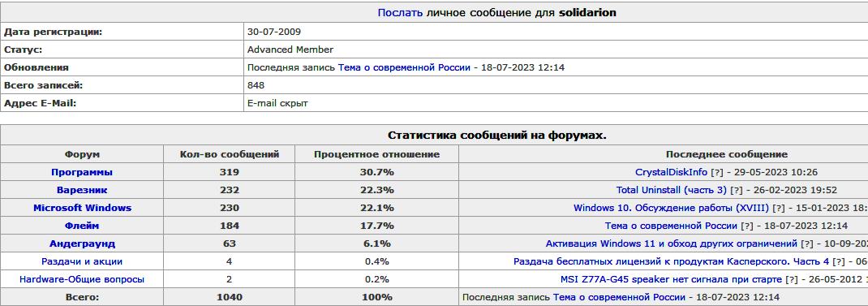
Task: Open the Варезник forum link
Action: [82, 190]
